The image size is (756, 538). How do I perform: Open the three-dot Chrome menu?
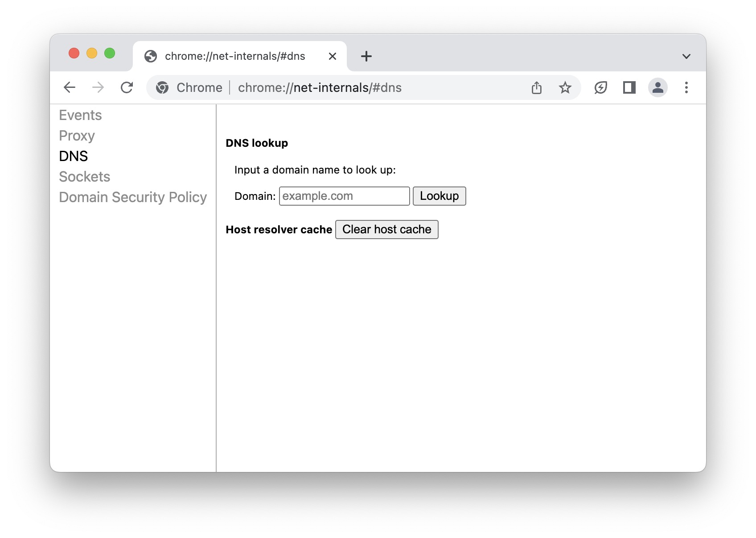point(686,87)
